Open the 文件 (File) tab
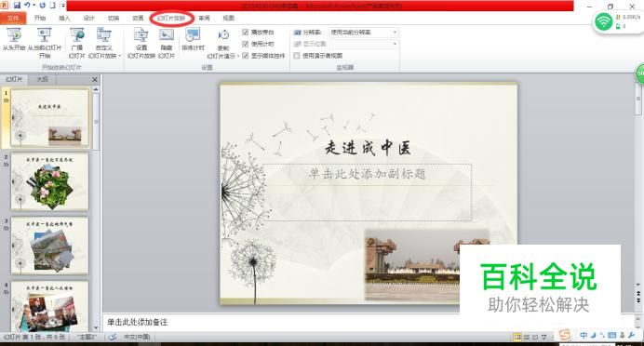Image resolution: width=644 pixels, height=346 pixels. [13, 18]
